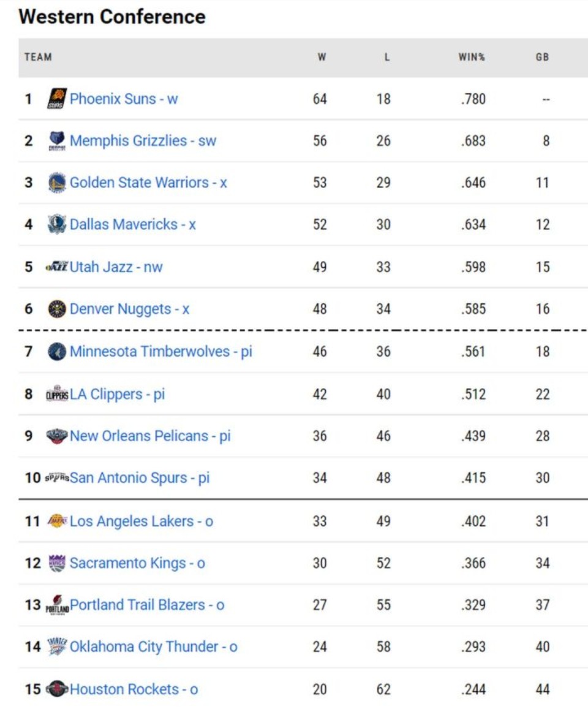Image resolution: width=588 pixels, height=709 pixels.
Task: Sort table by GB column header
Action: pyautogui.click(x=542, y=58)
